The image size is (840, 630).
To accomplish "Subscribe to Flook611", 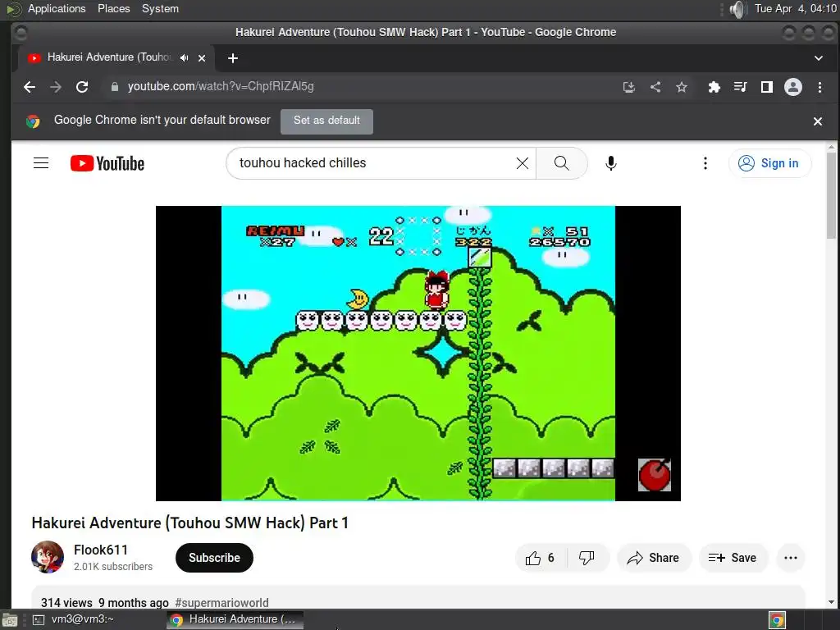I will coord(214,558).
